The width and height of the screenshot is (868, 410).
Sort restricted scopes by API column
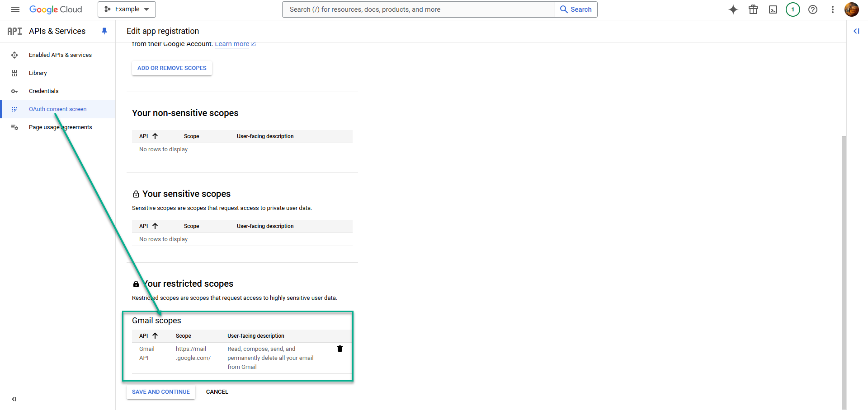pos(156,335)
